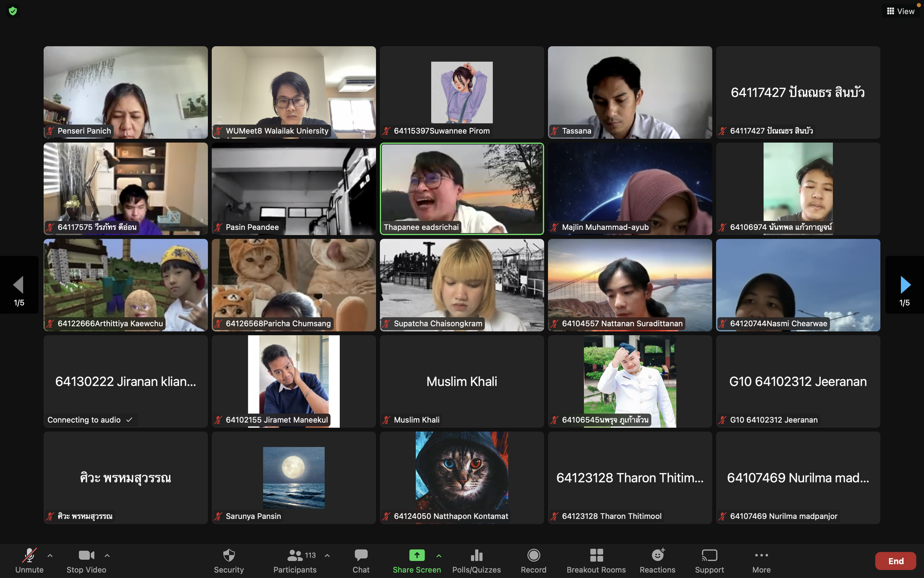Image resolution: width=924 pixels, height=578 pixels.
Task: Open the Breakout Rooms grid icon
Action: pos(596,555)
